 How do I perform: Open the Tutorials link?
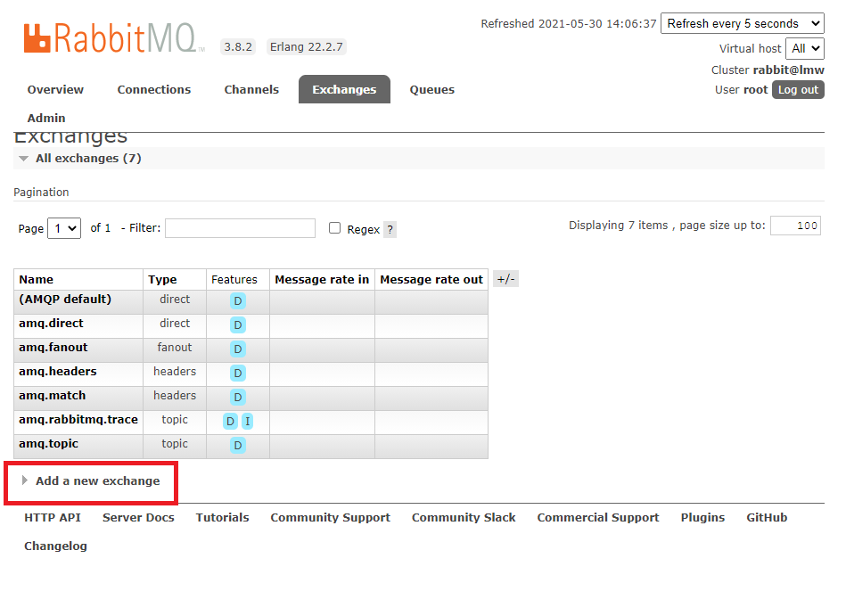(222, 517)
